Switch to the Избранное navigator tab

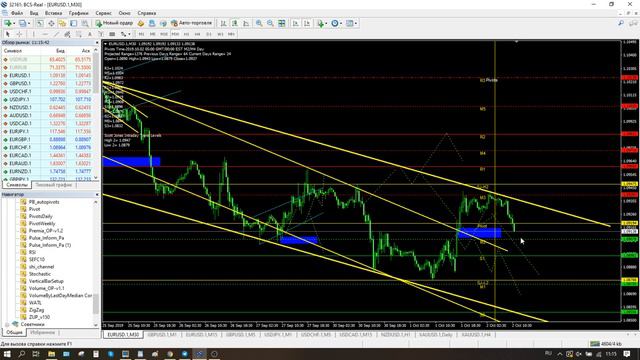(42, 332)
